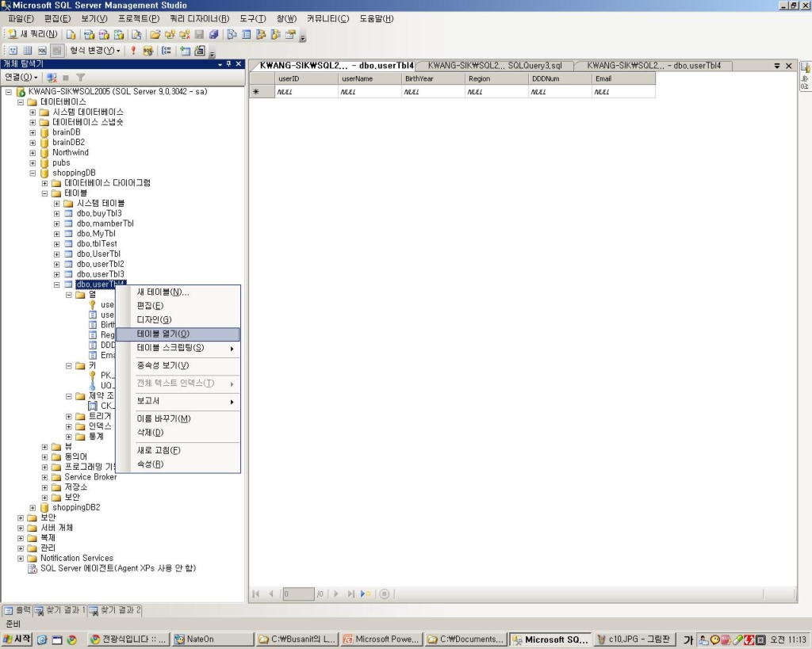Click the Template Explorer toolbar icon
This screenshot has height=649, width=812.
pos(275,35)
